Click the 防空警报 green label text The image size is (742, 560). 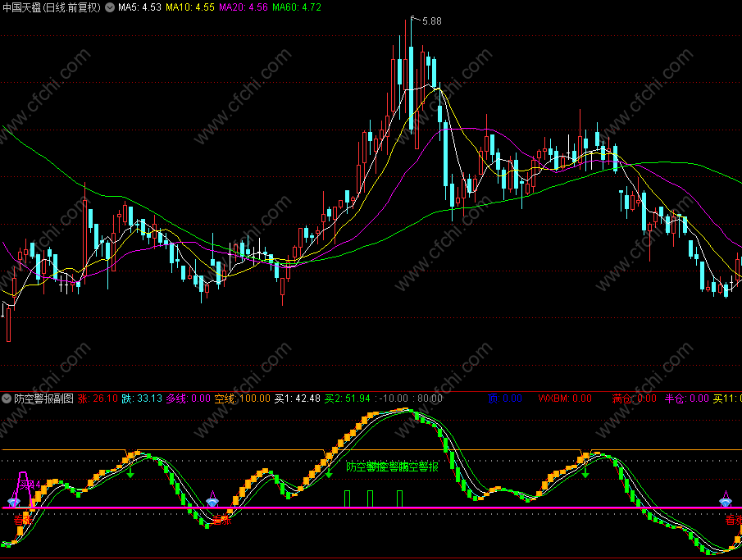coord(392,467)
